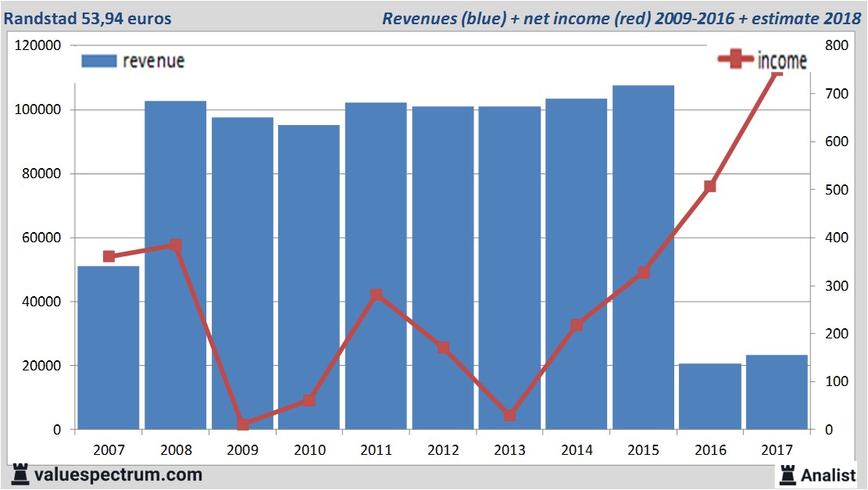Click the 0 on the left revenue axis
The image size is (868, 490).
click(57, 430)
